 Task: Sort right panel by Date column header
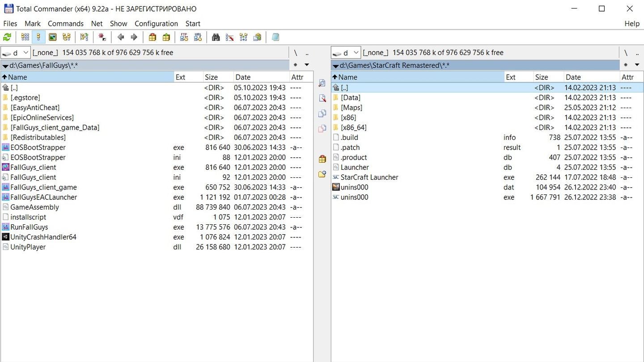[592, 77]
